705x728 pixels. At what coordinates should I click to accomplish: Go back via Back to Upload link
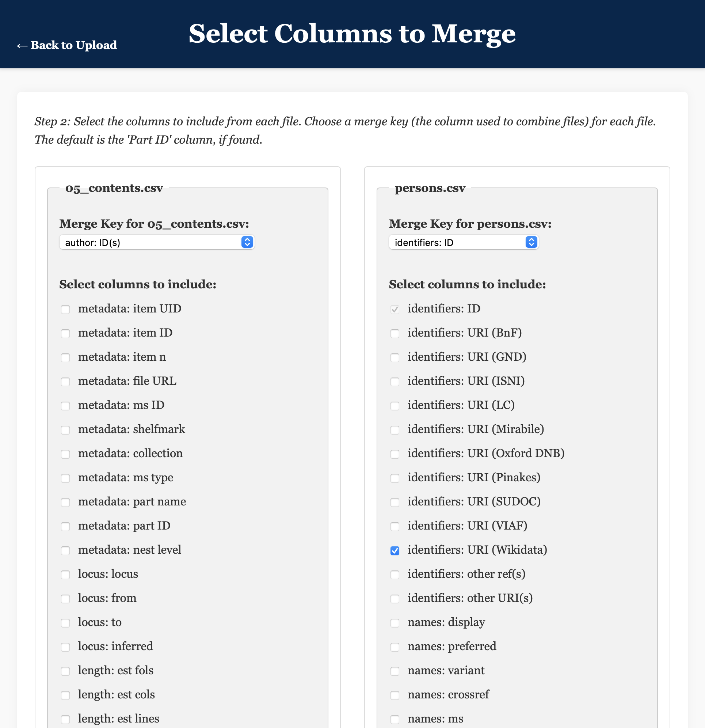click(67, 45)
